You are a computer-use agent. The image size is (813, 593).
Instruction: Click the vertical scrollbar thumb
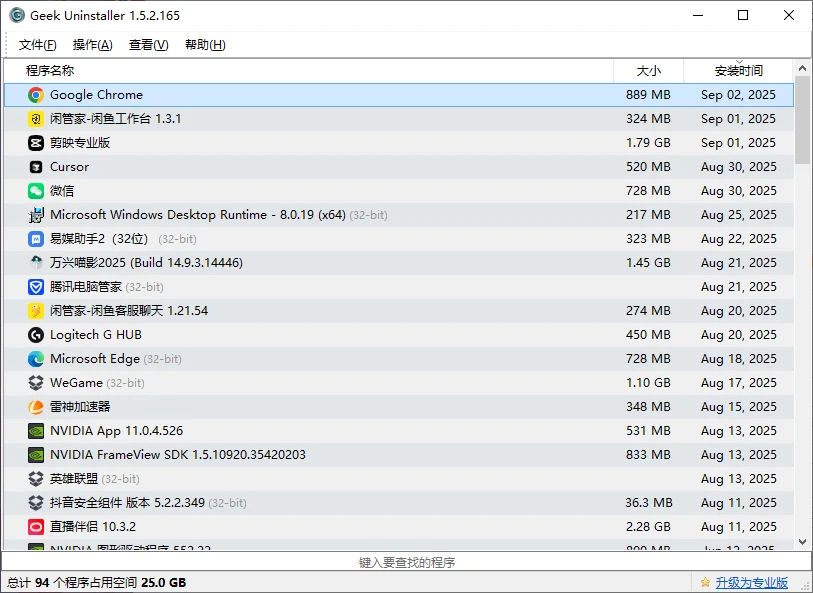802,120
